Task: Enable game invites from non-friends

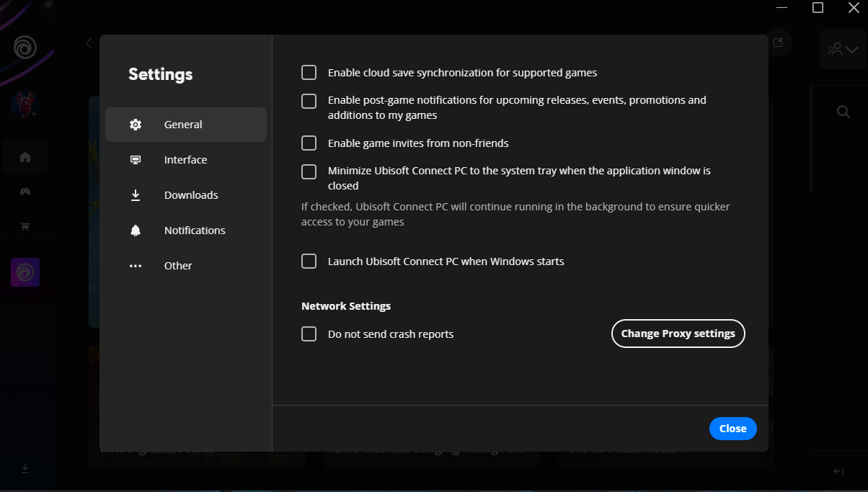Action: 309,143
